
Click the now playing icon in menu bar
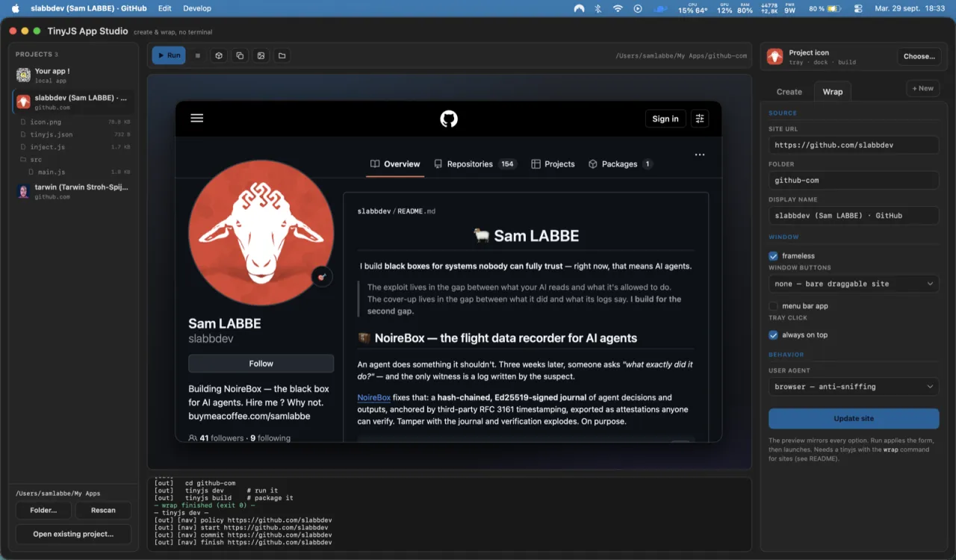(638, 9)
